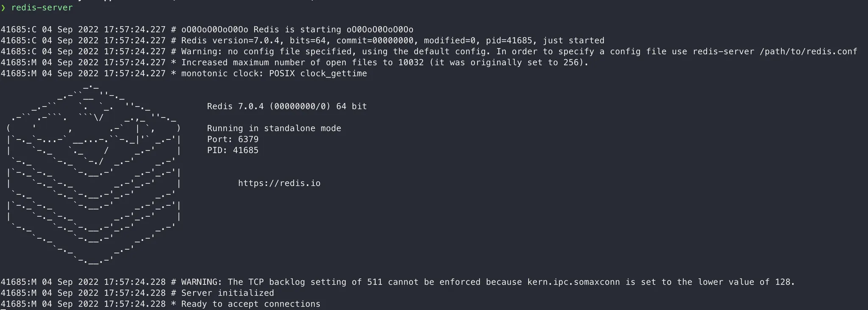Click "Increased maximum number of open files" text
Screen dimensions: 868x310
[279, 63]
